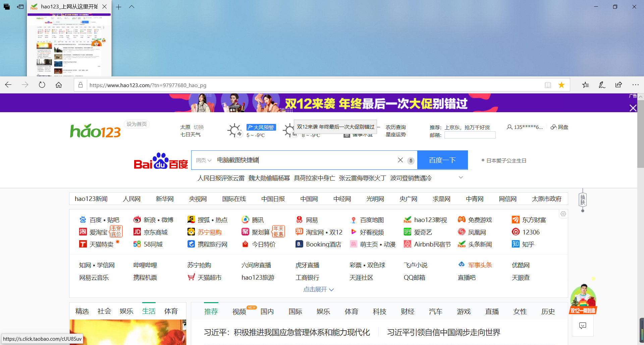This screenshot has width=644, height=345.
Task: Switch to the 体育 tab in left panel
Action: [171, 311]
